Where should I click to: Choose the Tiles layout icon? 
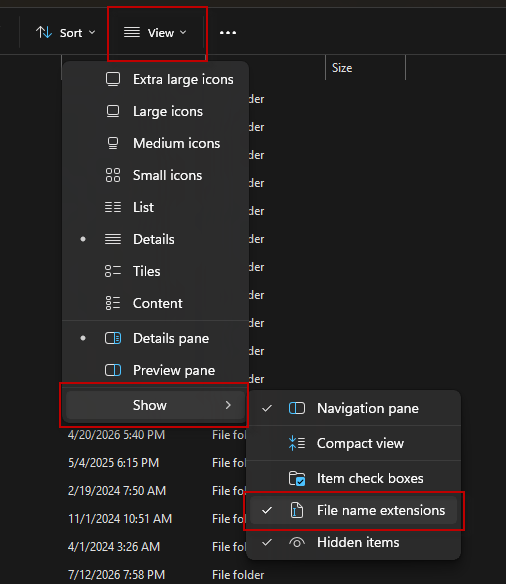(x=113, y=271)
